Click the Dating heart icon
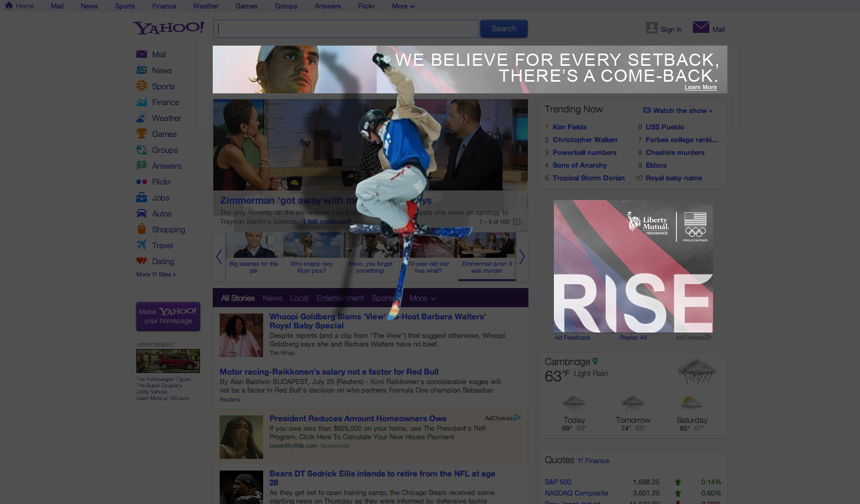 (x=141, y=261)
